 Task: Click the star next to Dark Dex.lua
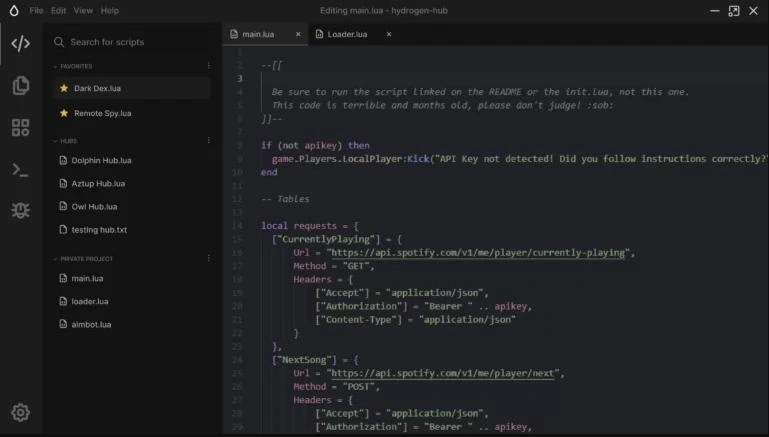click(x=64, y=88)
